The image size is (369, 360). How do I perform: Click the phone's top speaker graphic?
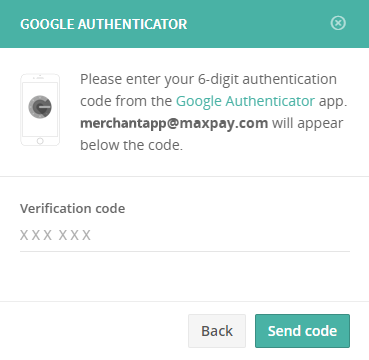tap(40, 78)
